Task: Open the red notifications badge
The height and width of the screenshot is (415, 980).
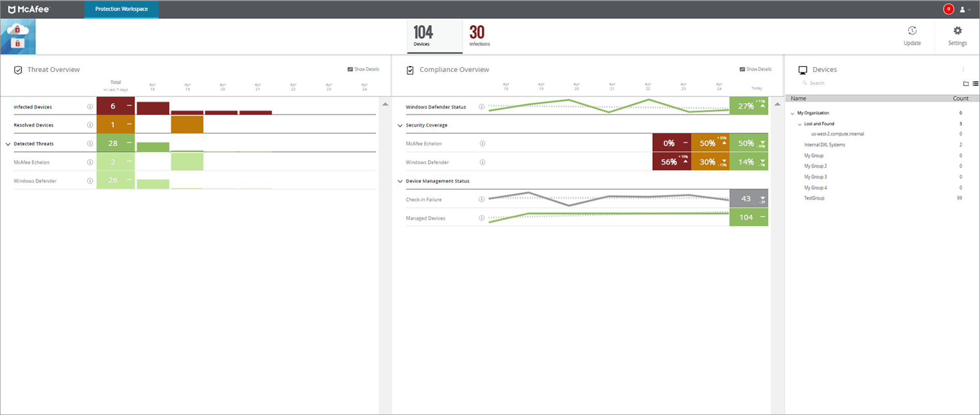Action: pyautogui.click(x=948, y=9)
